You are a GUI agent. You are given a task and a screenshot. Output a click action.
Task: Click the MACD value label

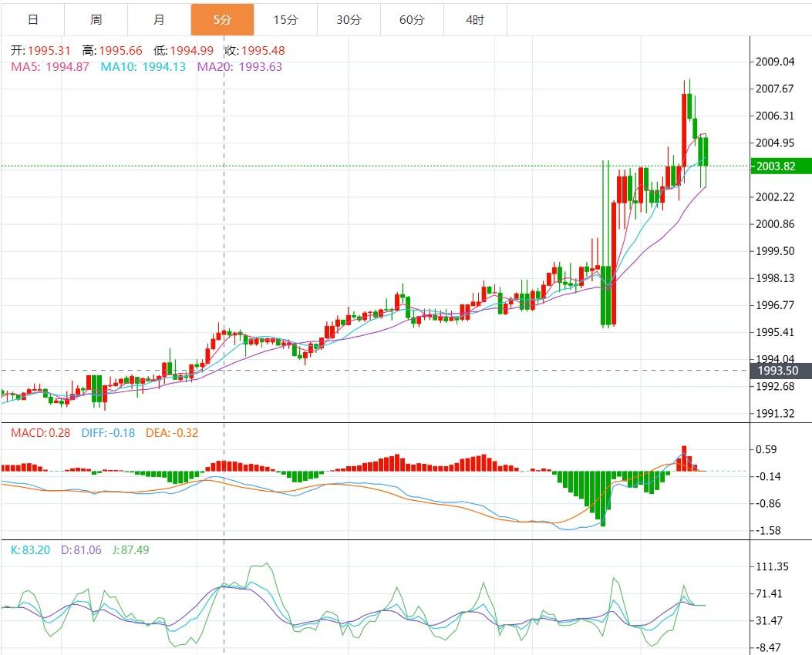point(40,432)
